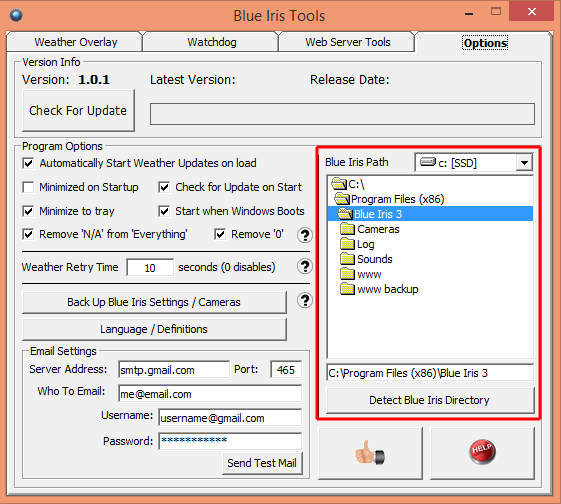This screenshot has width=561, height=504.
Task: Open the Watchdog tab
Action: pos(212,42)
